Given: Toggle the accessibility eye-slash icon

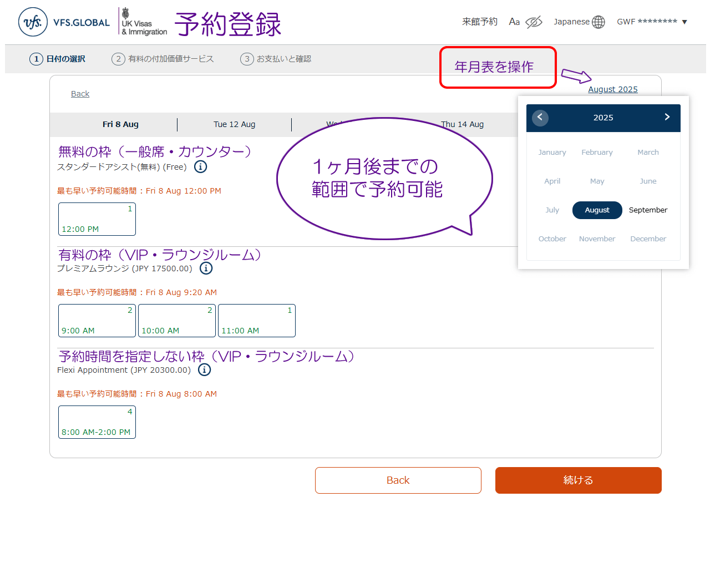Looking at the screenshot, I should [x=534, y=22].
